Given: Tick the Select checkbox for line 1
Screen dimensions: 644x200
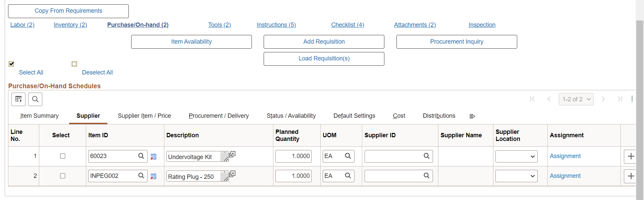Looking at the screenshot, I should pyautogui.click(x=63, y=156).
